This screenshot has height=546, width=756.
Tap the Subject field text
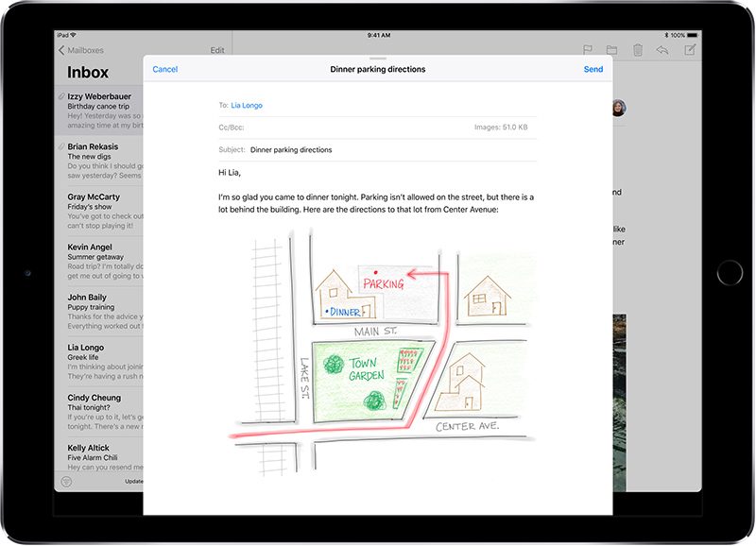(291, 149)
